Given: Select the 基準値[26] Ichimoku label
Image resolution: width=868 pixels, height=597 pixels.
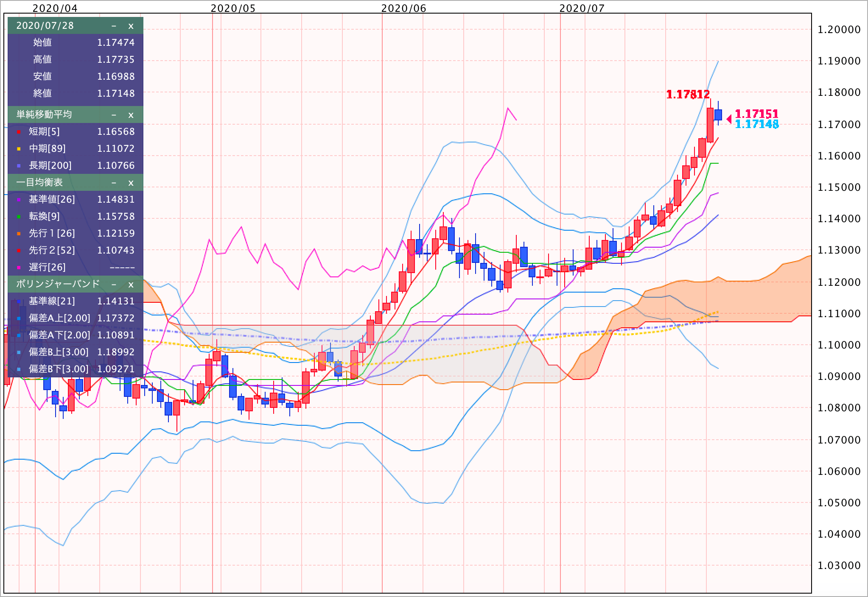Looking at the screenshot, I should 52,199.
